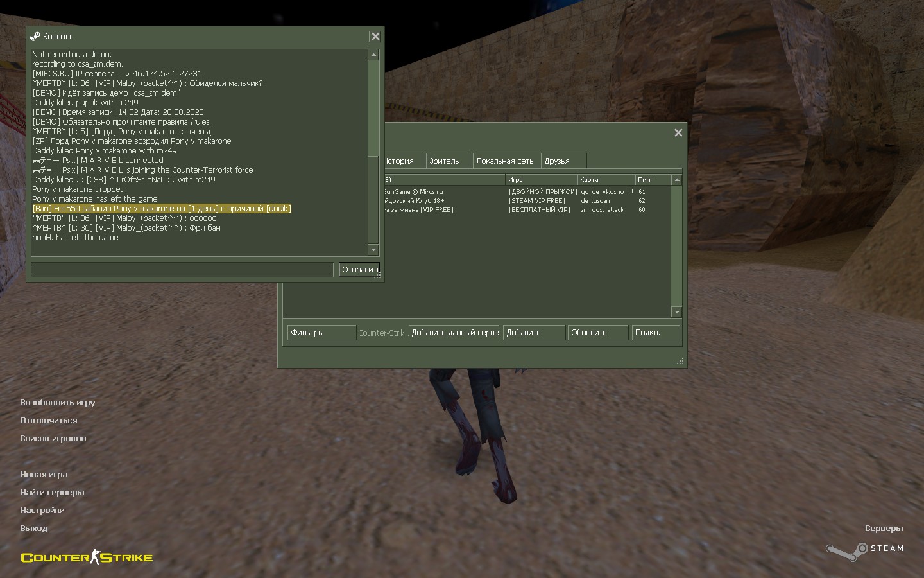Open Найти серверы from the main menu

pos(52,493)
